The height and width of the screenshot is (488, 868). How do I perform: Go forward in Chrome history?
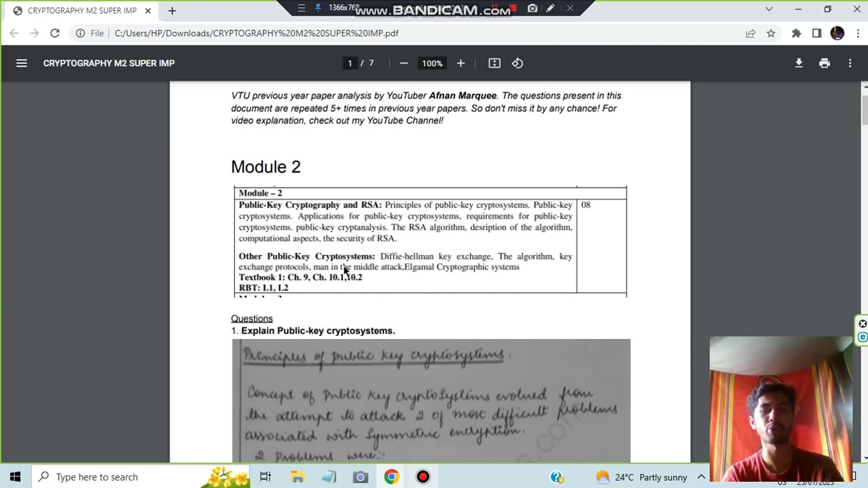(35, 33)
